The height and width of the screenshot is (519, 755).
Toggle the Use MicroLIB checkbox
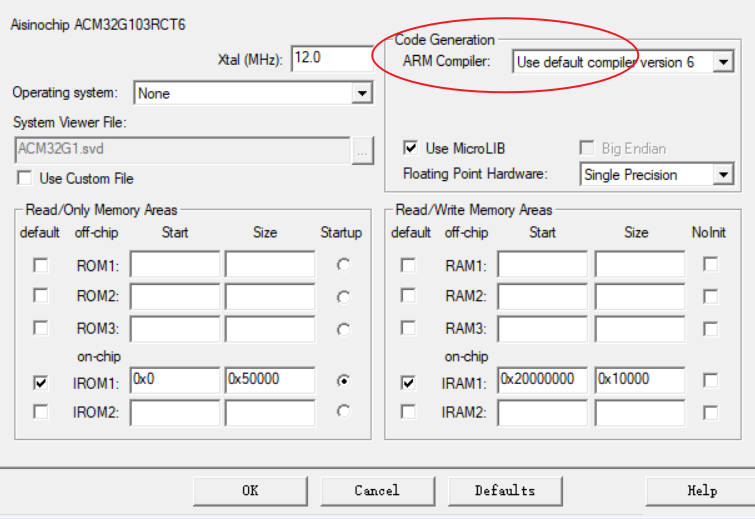410,148
